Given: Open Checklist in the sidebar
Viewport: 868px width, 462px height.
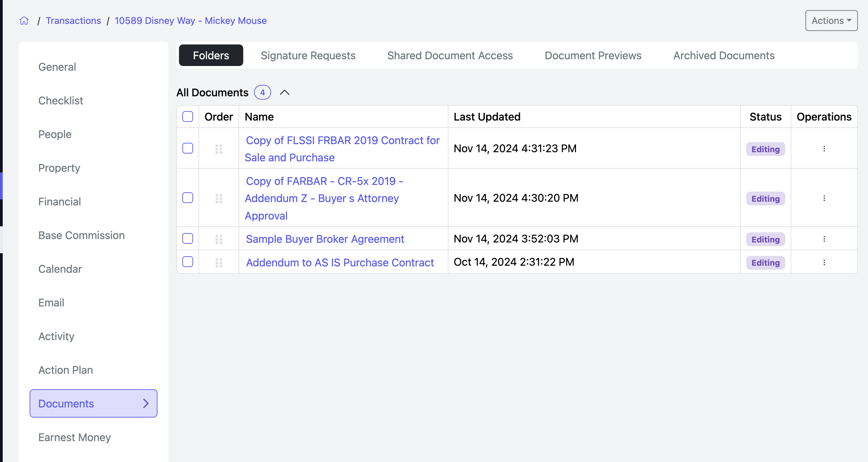Looking at the screenshot, I should [x=61, y=100].
